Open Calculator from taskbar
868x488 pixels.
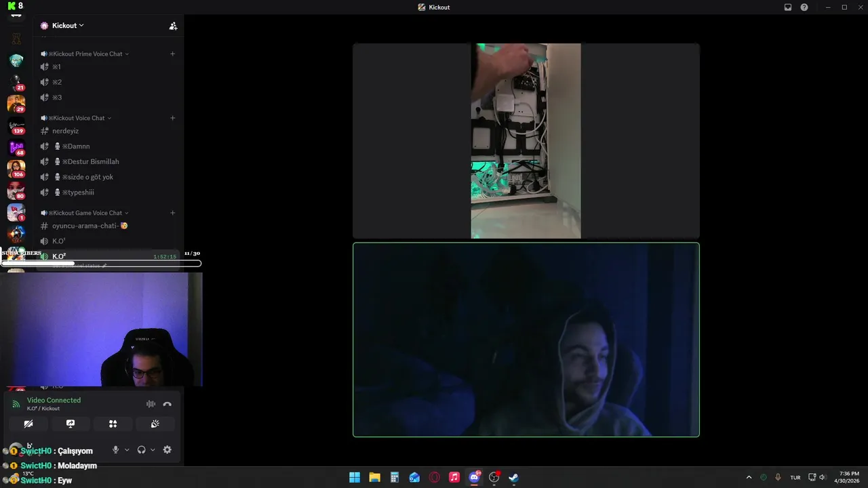tap(395, 477)
